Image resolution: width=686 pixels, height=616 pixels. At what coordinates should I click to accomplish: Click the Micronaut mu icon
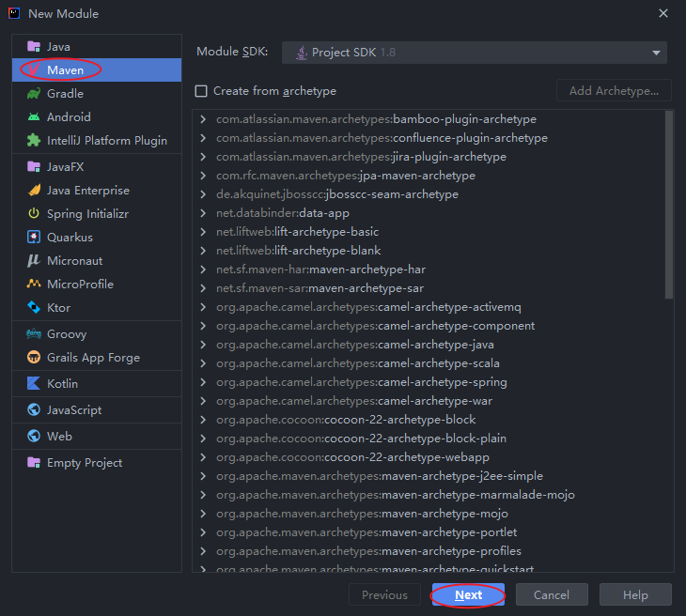click(34, 260)
